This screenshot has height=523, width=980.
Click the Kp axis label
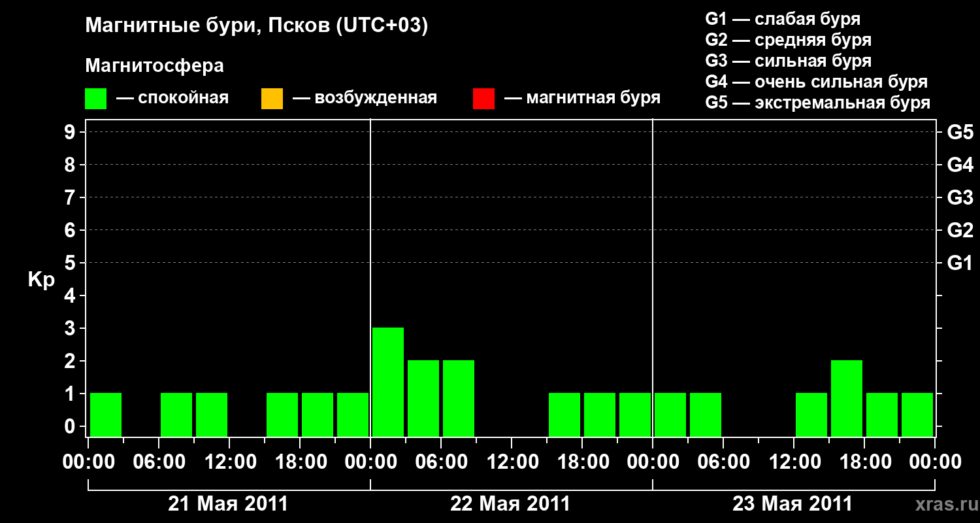pyautogui.click(x=41, y=280)
